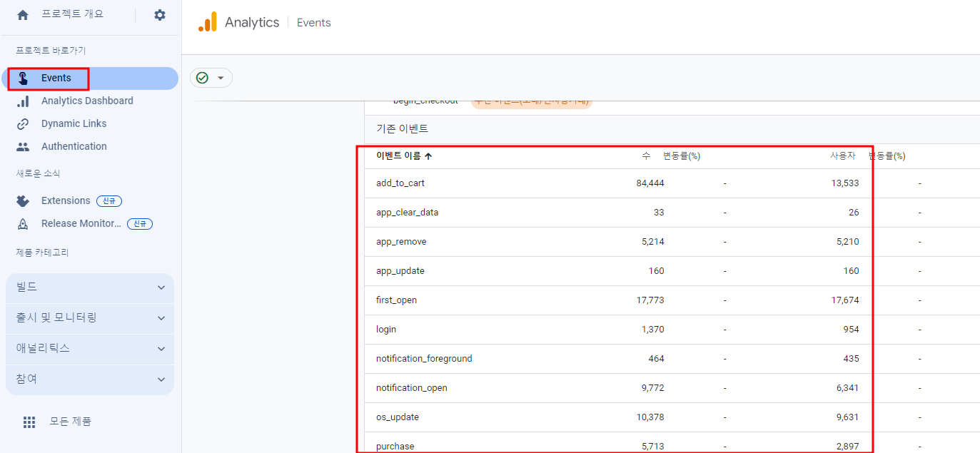980x453 pixels.
Task: Click user value 9,631
Action: tap(848, 417)
